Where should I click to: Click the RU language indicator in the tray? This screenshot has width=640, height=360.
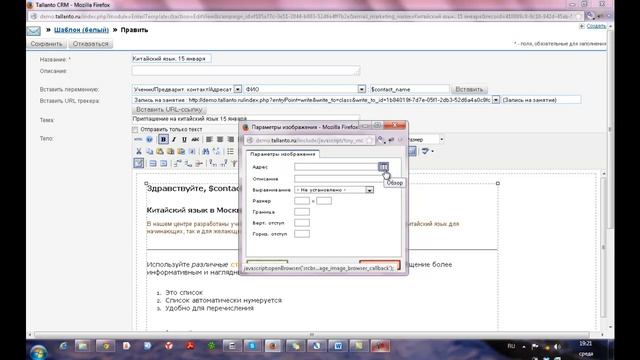click(x=511, y=346)
